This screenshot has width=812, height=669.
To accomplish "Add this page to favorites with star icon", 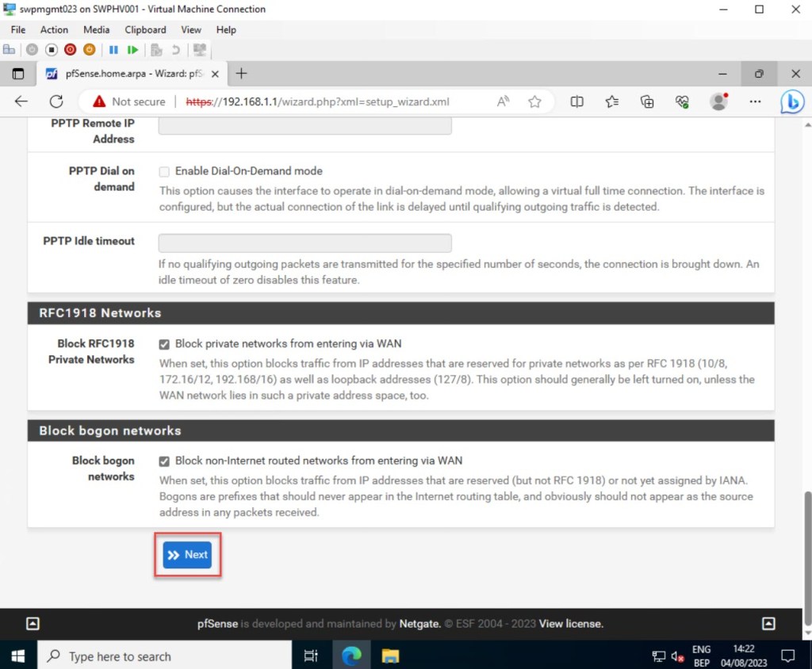I will [534, 101].
